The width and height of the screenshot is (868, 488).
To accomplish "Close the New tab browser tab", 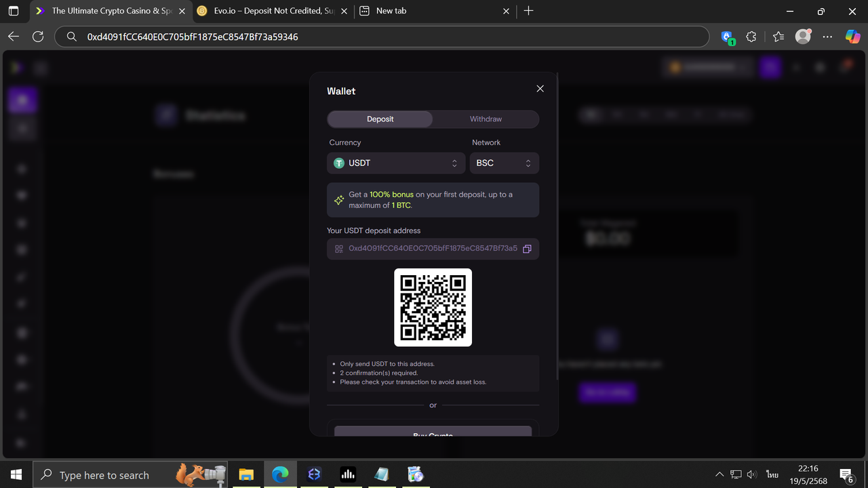I will click(506, 11).
